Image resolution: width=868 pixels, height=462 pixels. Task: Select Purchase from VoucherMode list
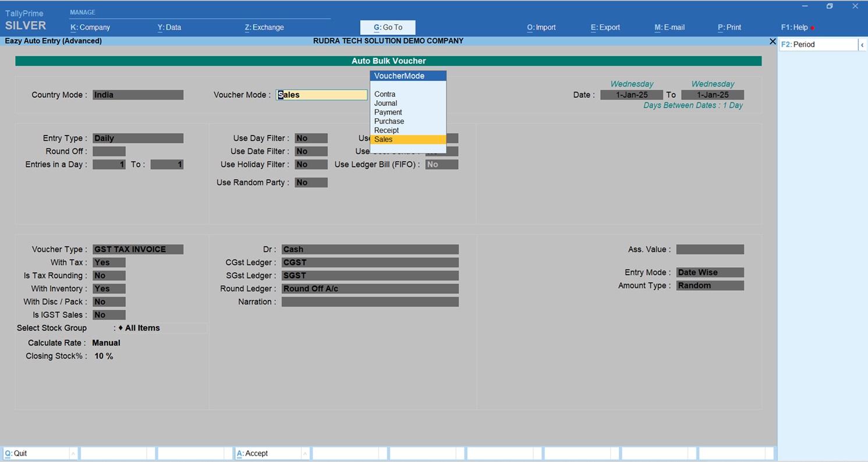click(389, 121)
